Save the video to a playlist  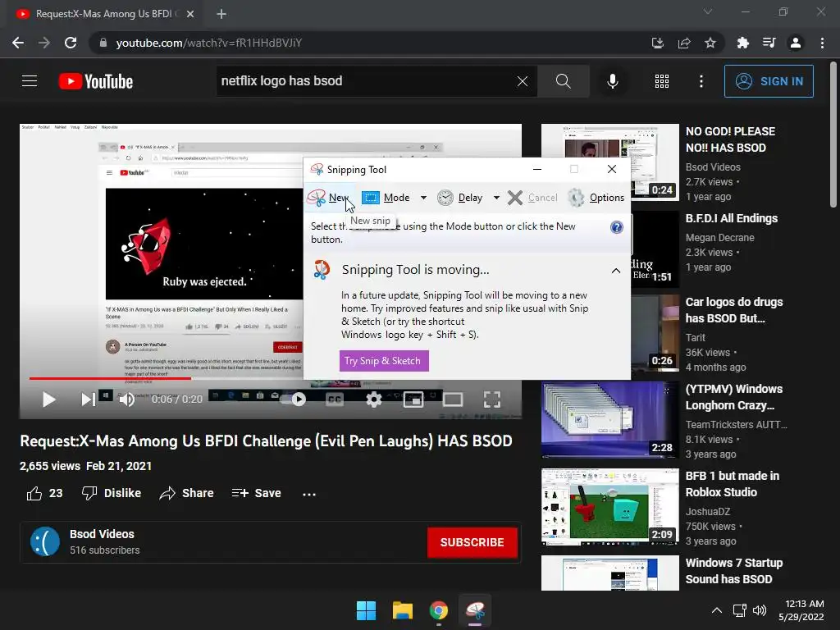(256, 493)
